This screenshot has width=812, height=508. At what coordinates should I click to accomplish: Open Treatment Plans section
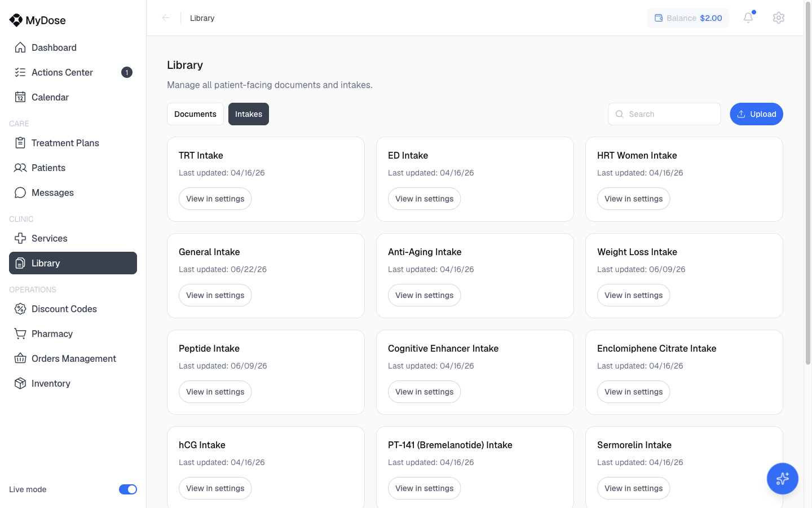pos(73,143)
